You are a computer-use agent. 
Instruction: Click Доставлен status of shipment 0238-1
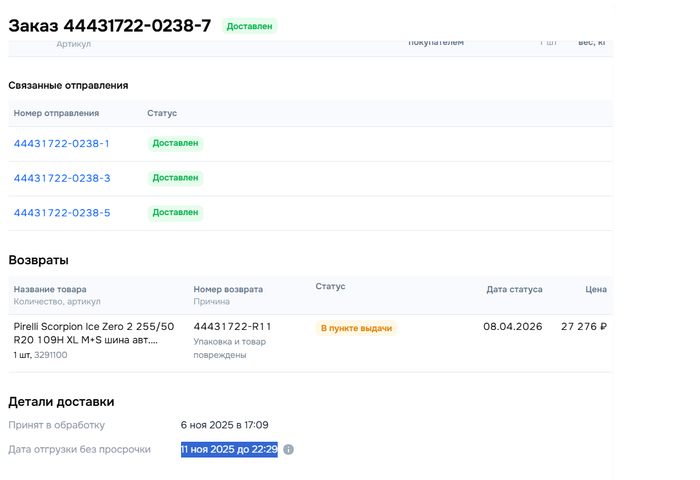coord(175,144)
